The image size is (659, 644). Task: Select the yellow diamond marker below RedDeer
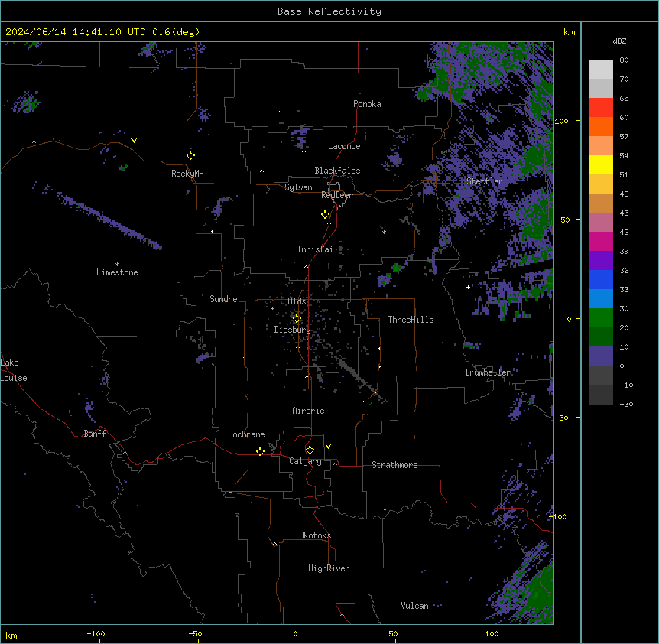[x=326, y=215]
